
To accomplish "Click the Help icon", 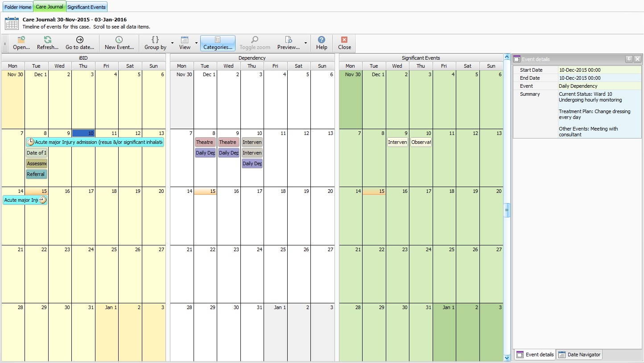I will pyautogui.click(x=322, y=40).
